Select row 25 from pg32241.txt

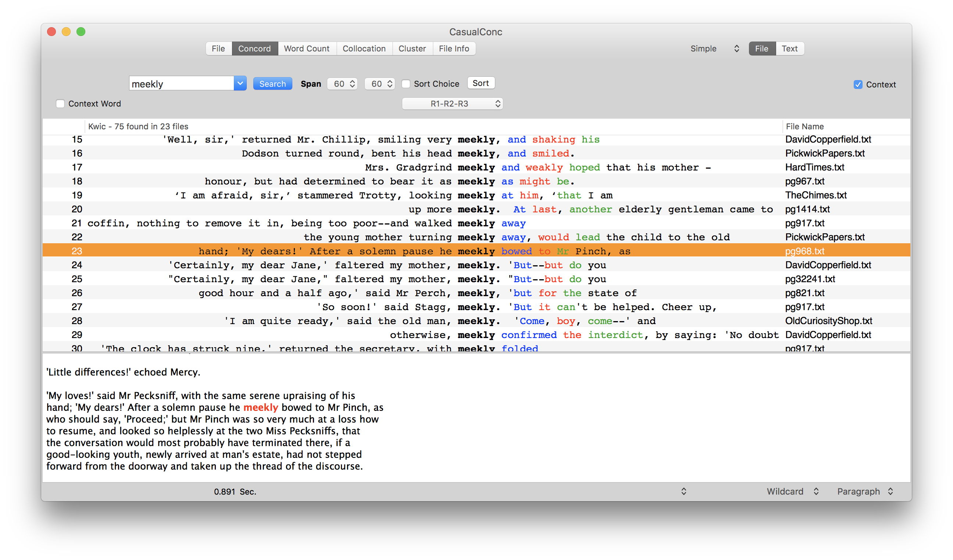(476, 279)
